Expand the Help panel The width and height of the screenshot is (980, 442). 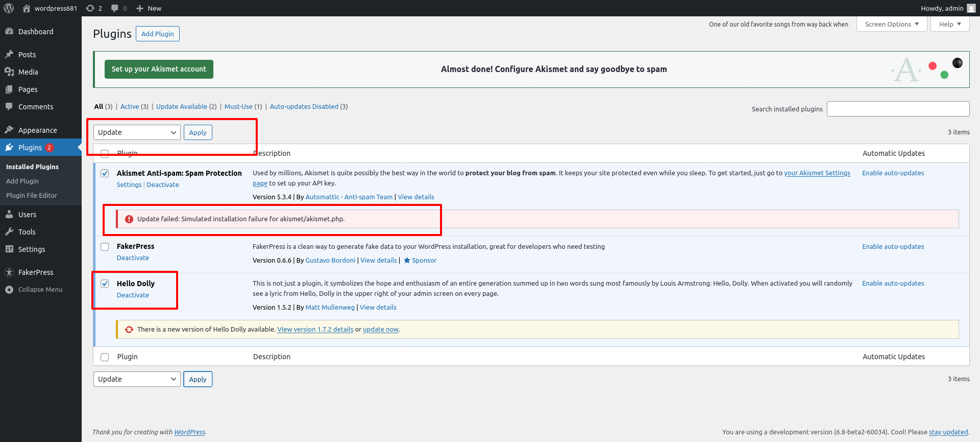click(950, 24)
